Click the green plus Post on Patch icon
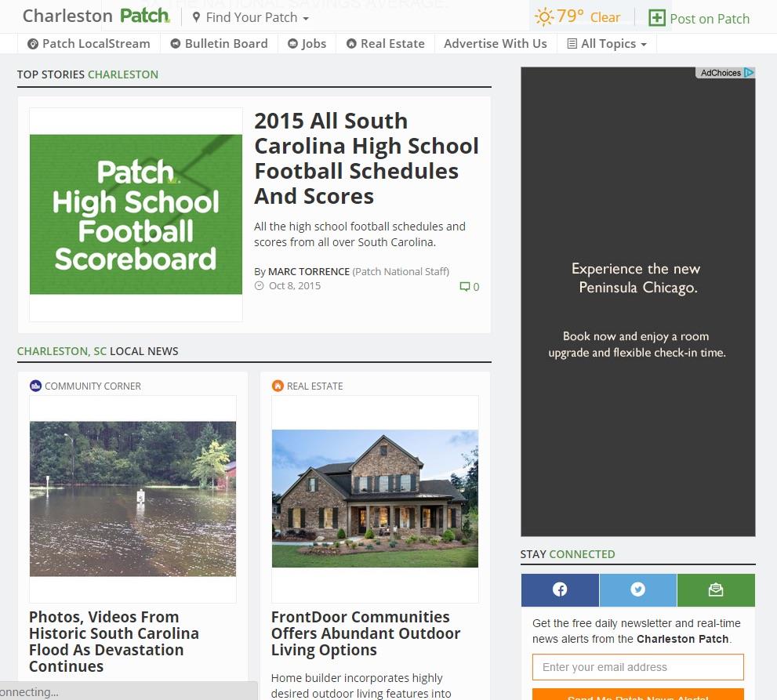This screenshot has height=700, width=777. [657, 18]
